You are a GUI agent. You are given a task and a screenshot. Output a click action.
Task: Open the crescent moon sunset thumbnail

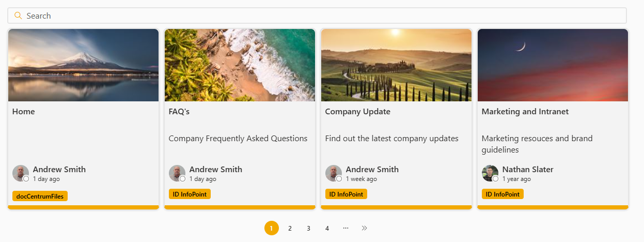tap(553, 65)
